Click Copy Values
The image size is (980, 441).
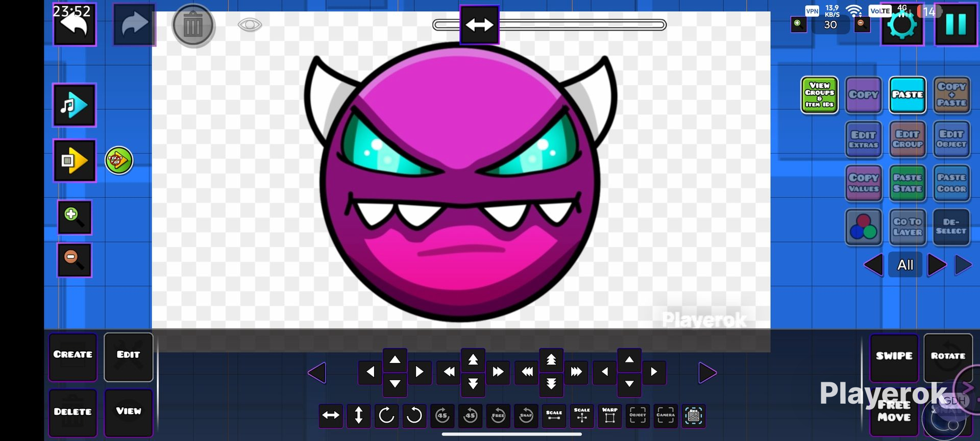(863, 183)
